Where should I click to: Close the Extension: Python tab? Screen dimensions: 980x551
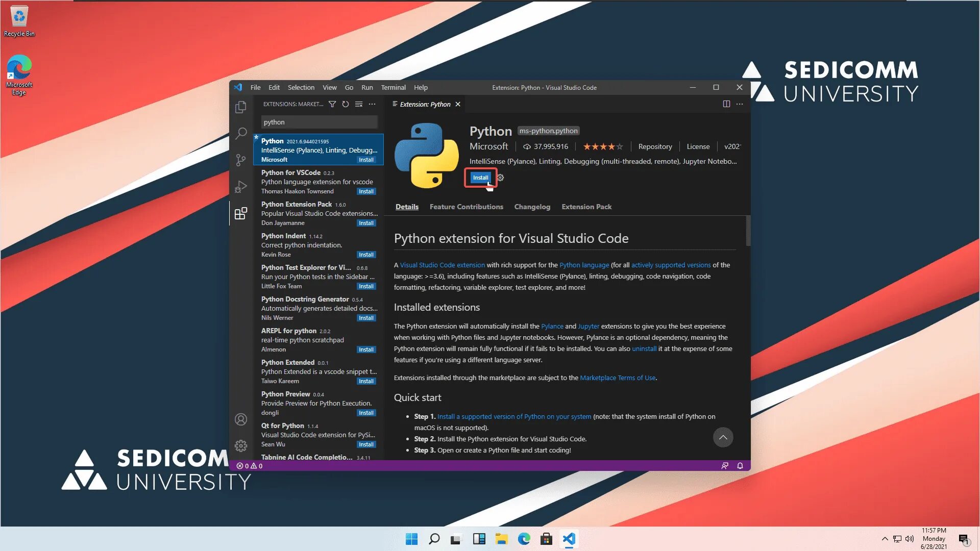click(x=458, y=104)
